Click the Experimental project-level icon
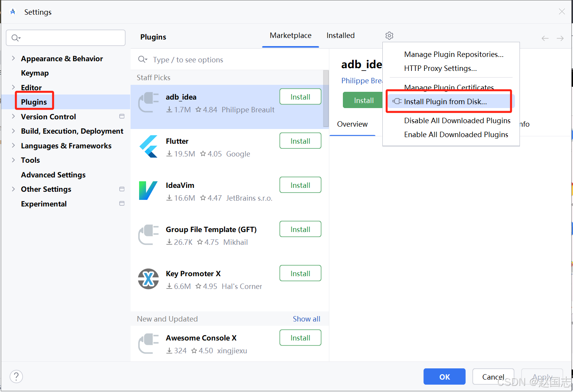573x392 pixels. (x=122, y=203)
